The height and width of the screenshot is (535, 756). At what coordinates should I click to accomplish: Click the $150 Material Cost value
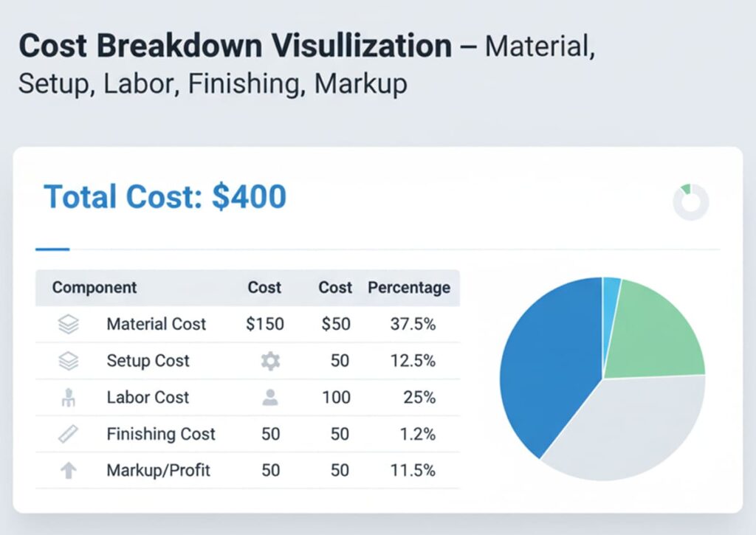pos(264,323)
